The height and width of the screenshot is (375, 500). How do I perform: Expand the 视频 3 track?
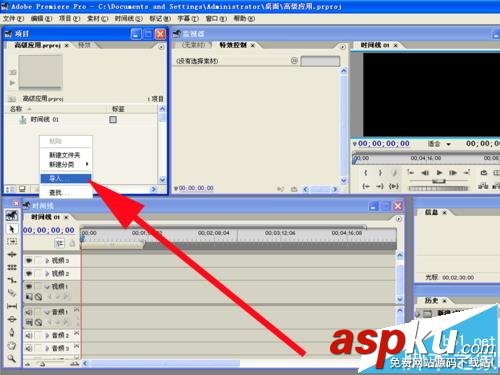click(x=47, y=261)
